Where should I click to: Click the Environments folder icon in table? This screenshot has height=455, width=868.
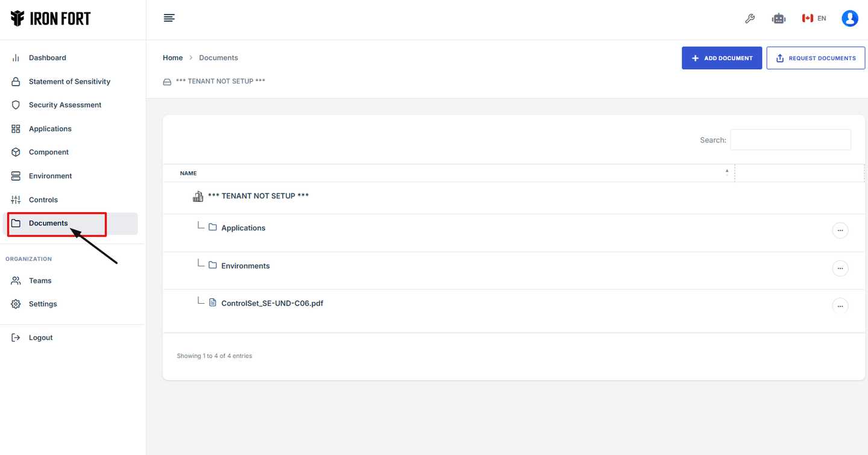pos(213,265)
